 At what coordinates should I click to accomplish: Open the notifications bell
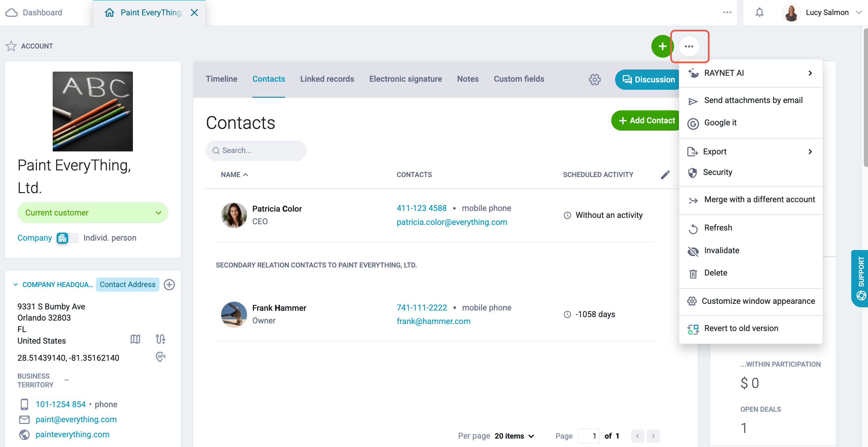tap(759, 13)
